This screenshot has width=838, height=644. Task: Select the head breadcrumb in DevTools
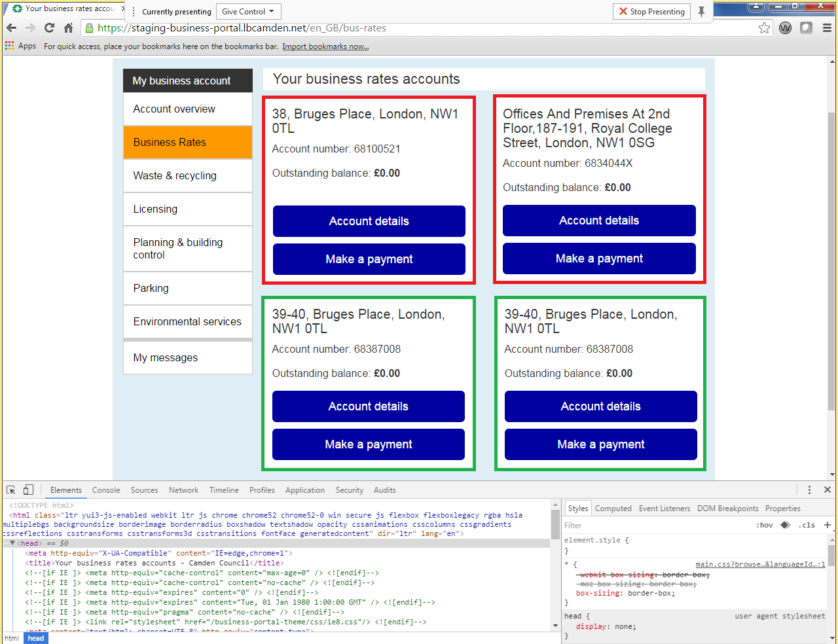(36, 638)
